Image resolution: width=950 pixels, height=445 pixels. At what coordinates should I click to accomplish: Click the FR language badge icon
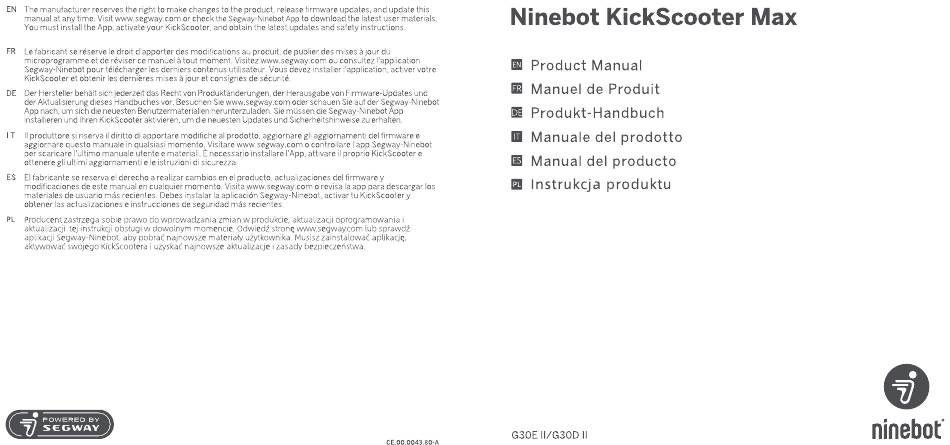(516, 89)
